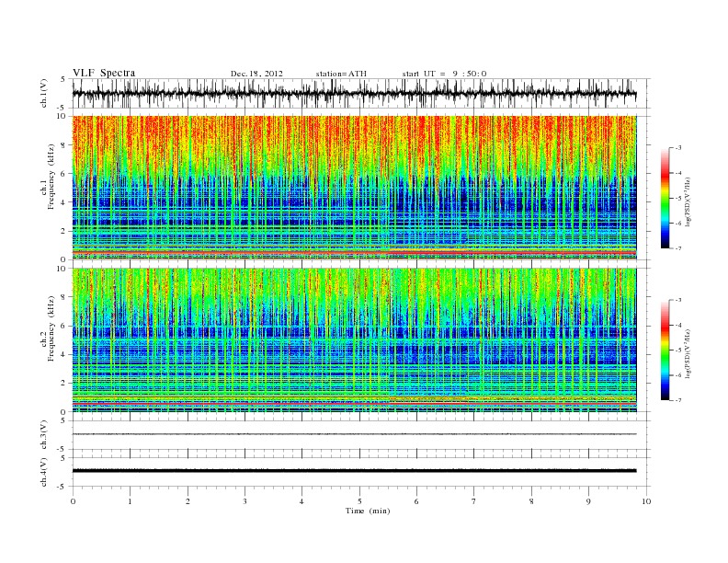Click the ch.1 voltage waveform trace
Viewport: 728px width, 563px height.
[x=354, y=94]
